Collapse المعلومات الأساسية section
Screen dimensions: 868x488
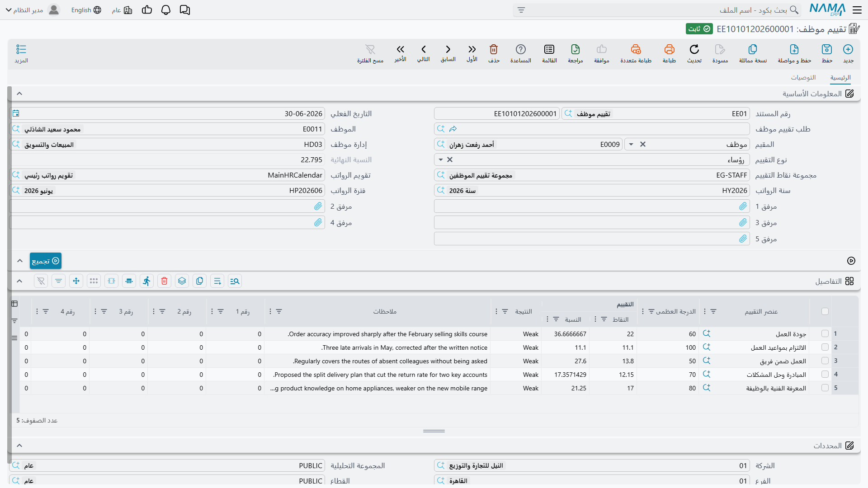pyautogui.click(x=19, y=94)
